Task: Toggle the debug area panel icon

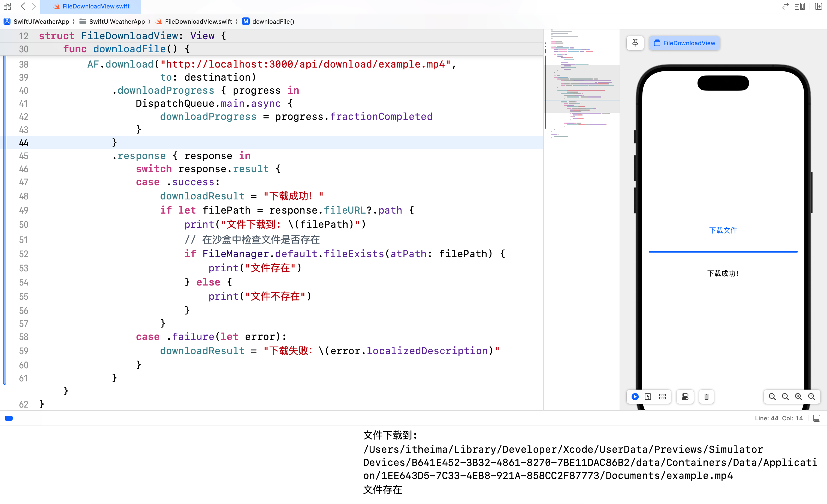Action: click(x=817, y=418)
